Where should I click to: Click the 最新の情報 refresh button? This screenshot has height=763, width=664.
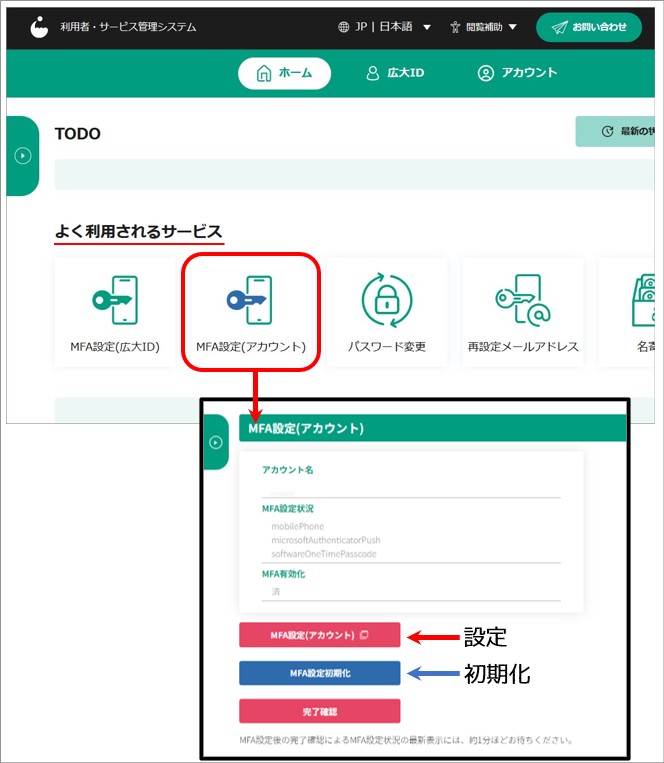620,131
